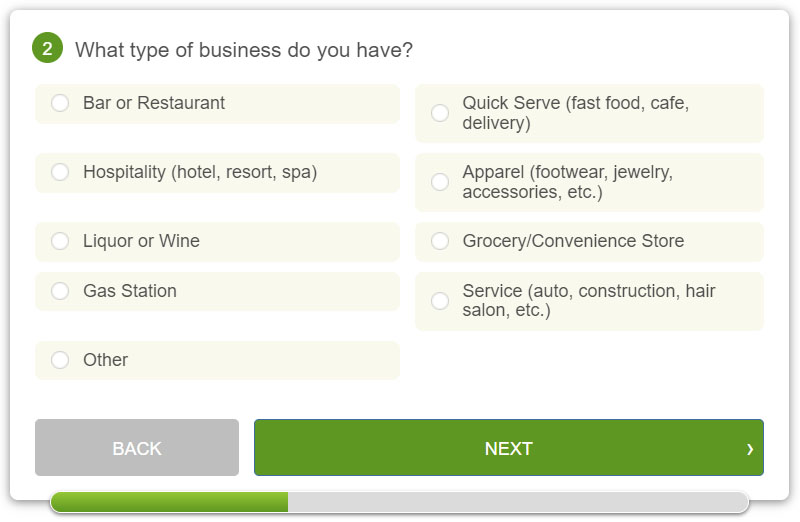800x522 pixels.
Task: Click the "Bar or Restaurant" label text
Action: [x=154, y=103]
